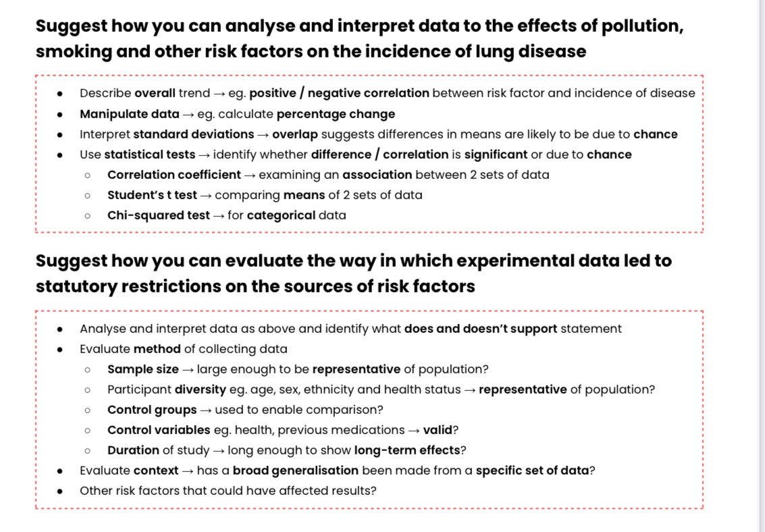
Task: Click the bold phrase 'statistical tests'
Action: point(149,155)
